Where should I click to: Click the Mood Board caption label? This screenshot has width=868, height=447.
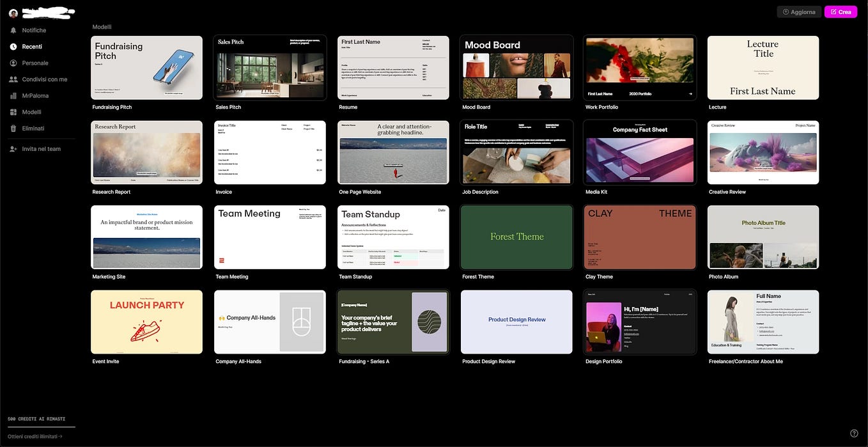tap(476, 107)
